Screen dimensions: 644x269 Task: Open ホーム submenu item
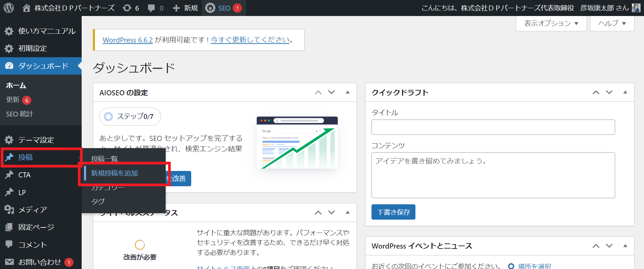pyautogui.click(x=16, y=85)
